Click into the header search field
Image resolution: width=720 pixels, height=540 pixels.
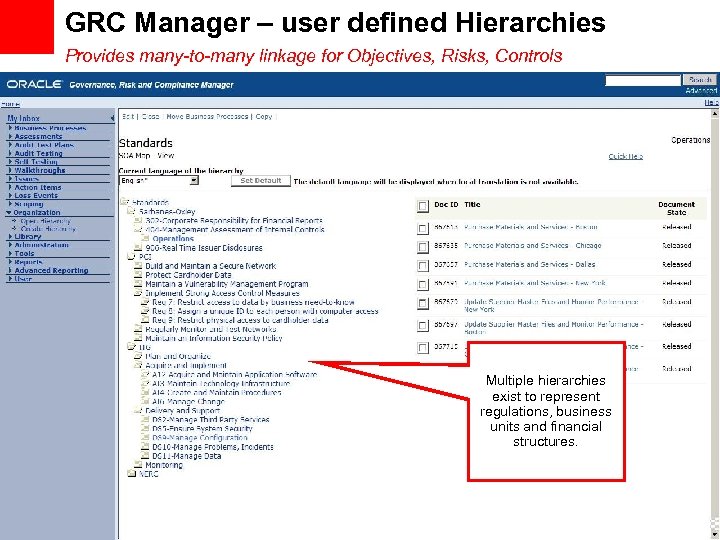click(642, 80)
